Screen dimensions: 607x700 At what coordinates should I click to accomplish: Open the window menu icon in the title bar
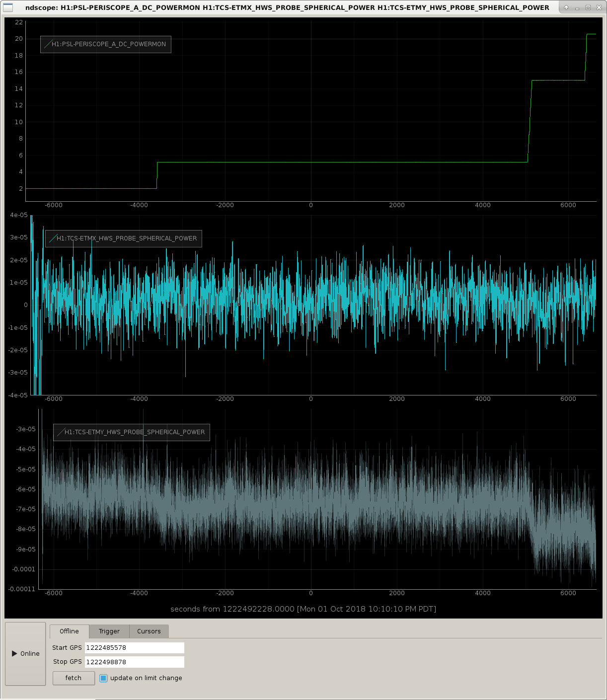coord(8,7)
